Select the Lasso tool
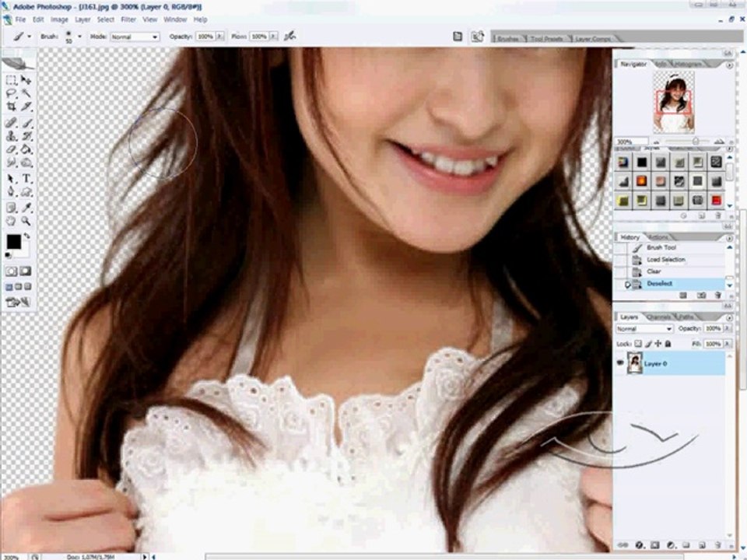Image resolution: width=747 pixels, height=560 pixels. point(11,93)
